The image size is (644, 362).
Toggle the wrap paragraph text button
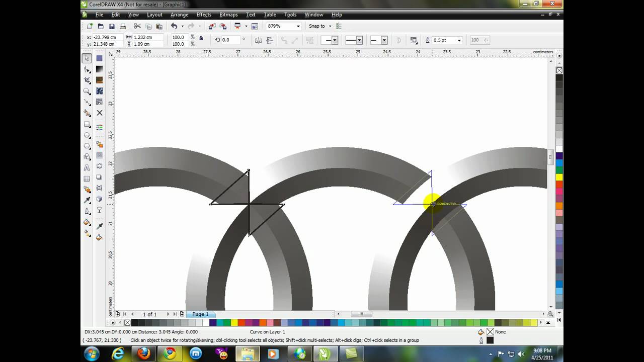point(414,40)
